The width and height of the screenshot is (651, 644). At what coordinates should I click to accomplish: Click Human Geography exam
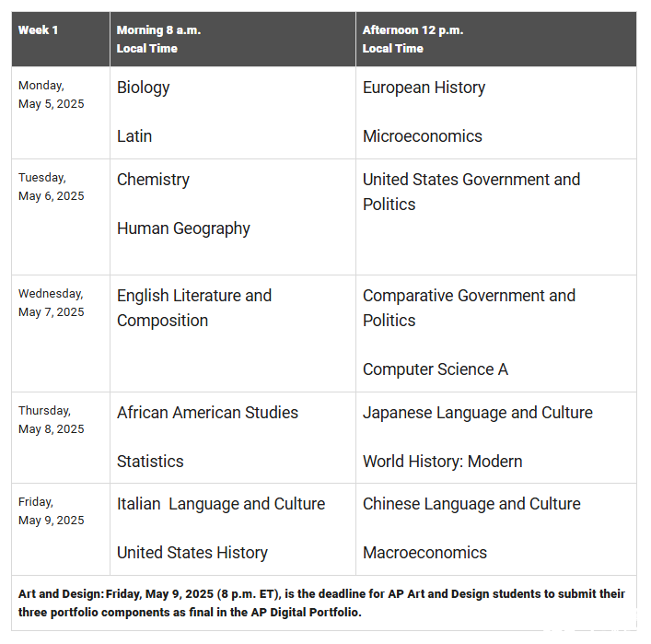(183, 228)
